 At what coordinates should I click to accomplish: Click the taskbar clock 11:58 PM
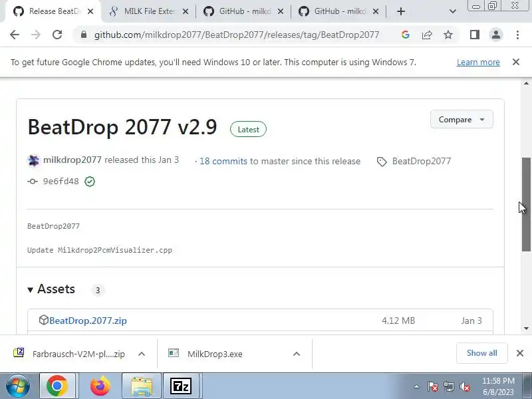(x=498, y=386)
